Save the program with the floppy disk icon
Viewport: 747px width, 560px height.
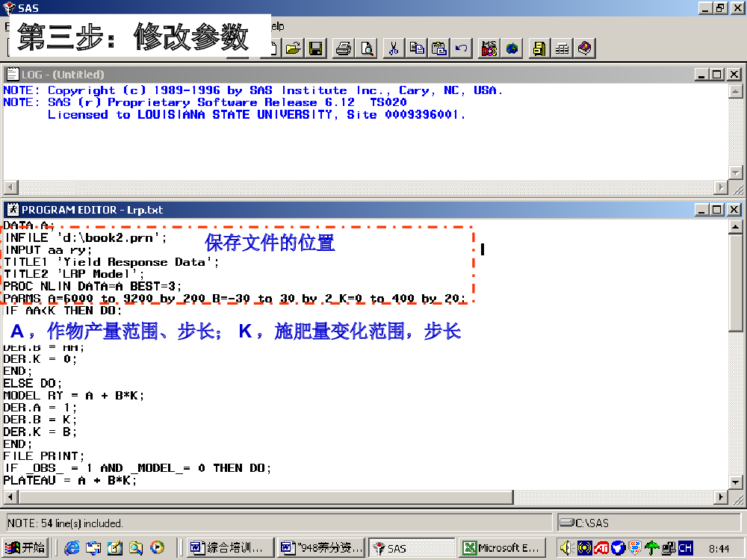315,49
